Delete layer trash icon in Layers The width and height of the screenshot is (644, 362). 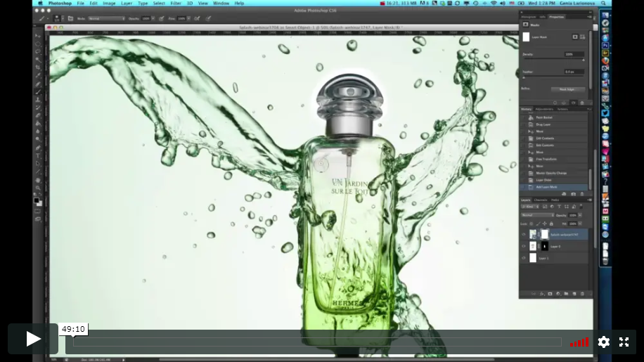point(582,294)
